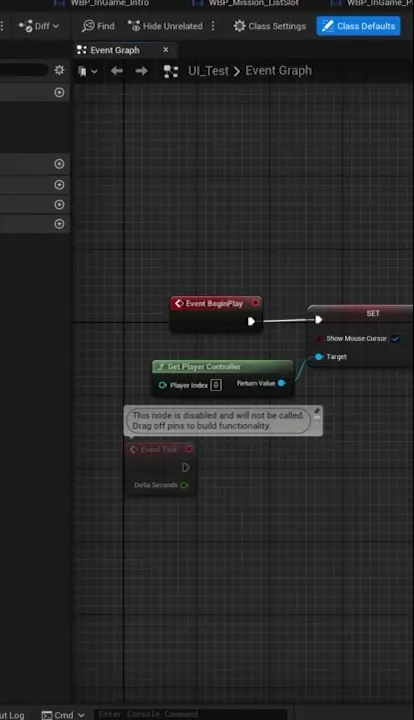Click the blueprint graph icon before UI_Test

click(171, 71)
